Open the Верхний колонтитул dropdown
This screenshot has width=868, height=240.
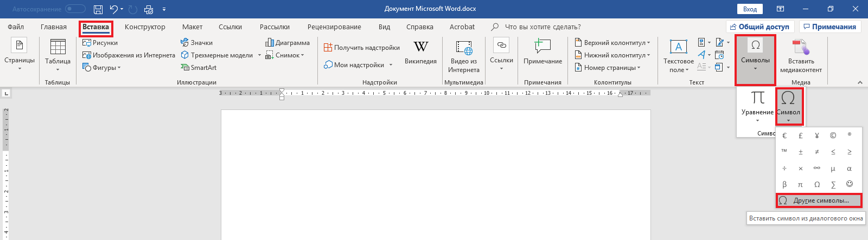click(x=614, y=43)
